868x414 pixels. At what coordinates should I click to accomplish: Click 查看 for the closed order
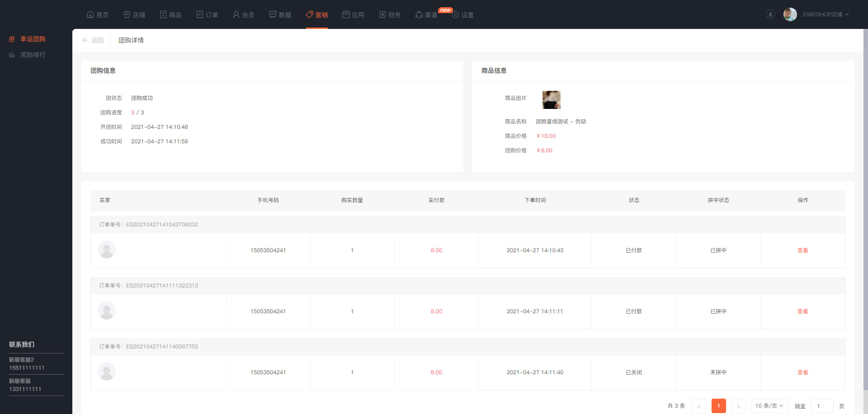pos(802,372)
